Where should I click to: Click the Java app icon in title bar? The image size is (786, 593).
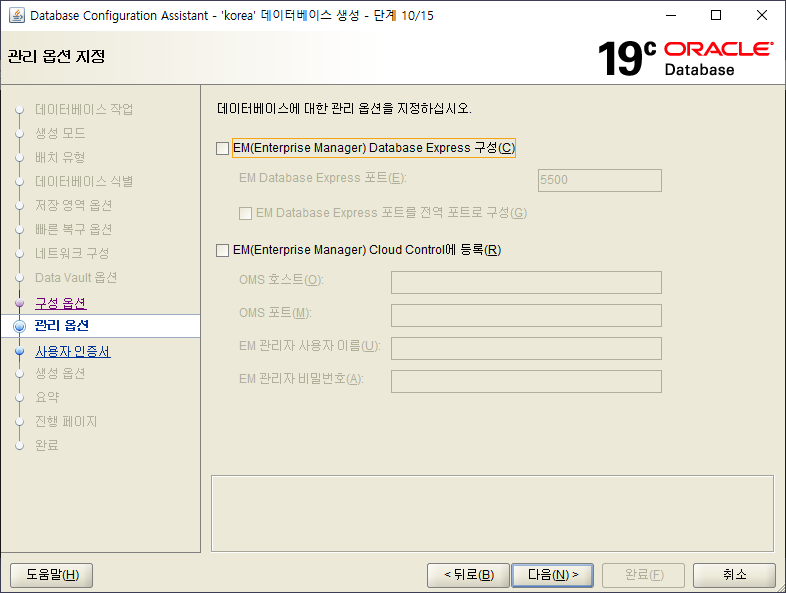17,16
